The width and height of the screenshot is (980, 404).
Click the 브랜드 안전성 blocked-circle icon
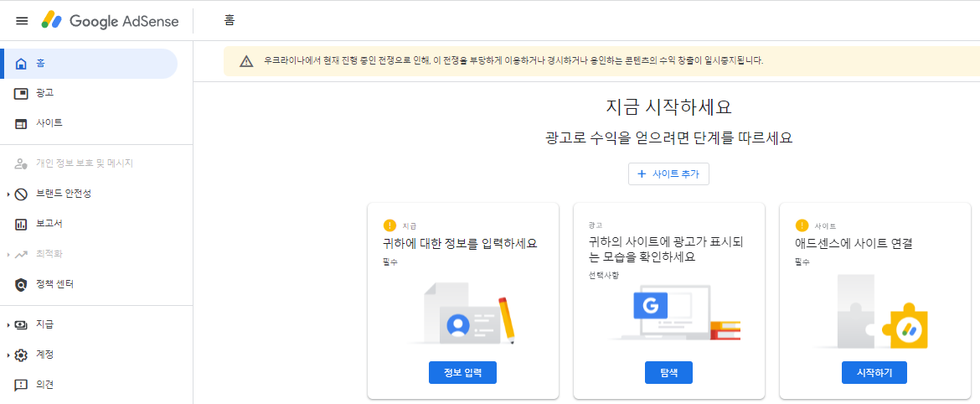click(x=21, y=194)
